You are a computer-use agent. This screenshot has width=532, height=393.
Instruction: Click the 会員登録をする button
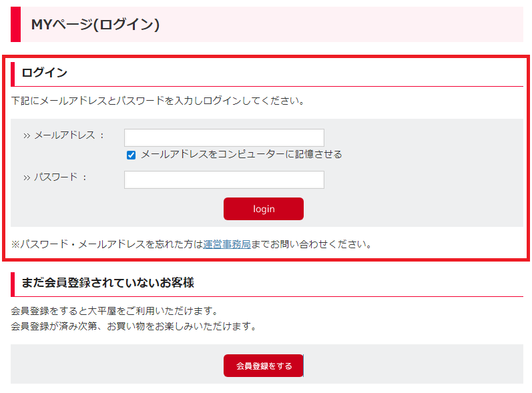click(263, 366)
